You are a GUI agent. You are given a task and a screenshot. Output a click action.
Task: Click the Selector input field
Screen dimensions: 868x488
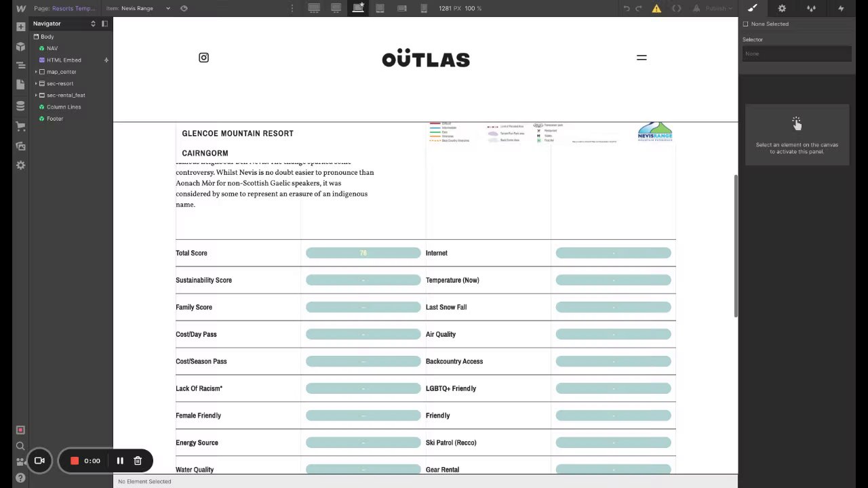[797, 54]
